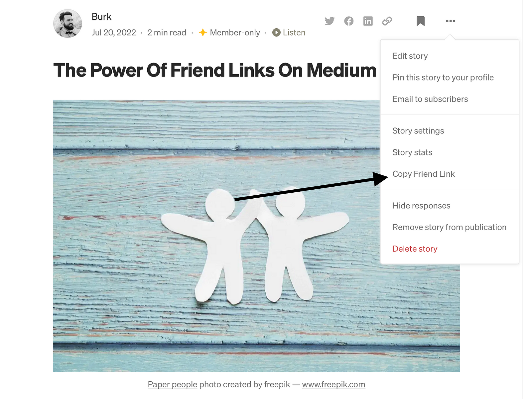Choose Copy Friend Link
Screen dimensions: 532x399
point(423,174)
